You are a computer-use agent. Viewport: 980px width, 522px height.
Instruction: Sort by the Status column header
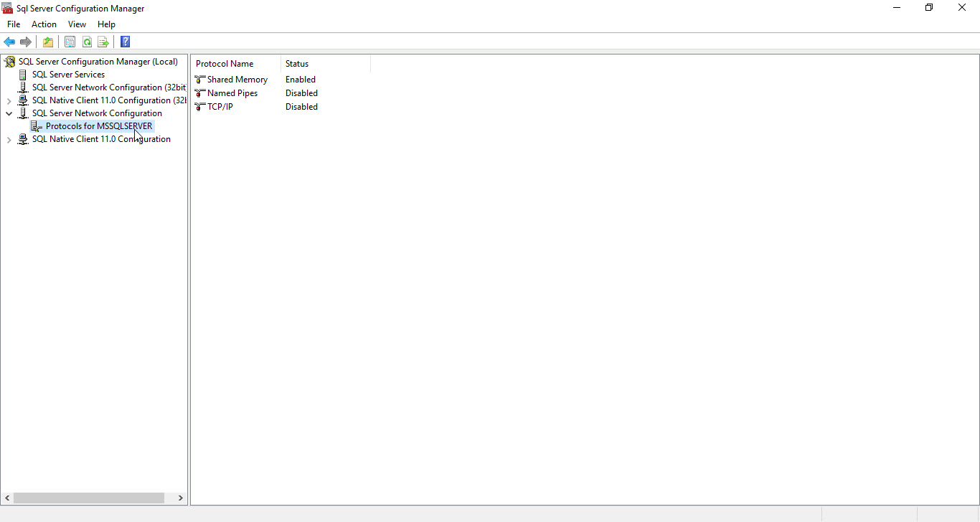pyautogui.click(x=297, y=63)
